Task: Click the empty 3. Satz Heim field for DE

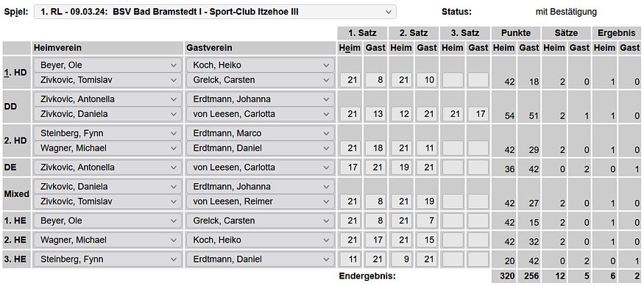Action: pyautogui.click(x=453, y=168)
